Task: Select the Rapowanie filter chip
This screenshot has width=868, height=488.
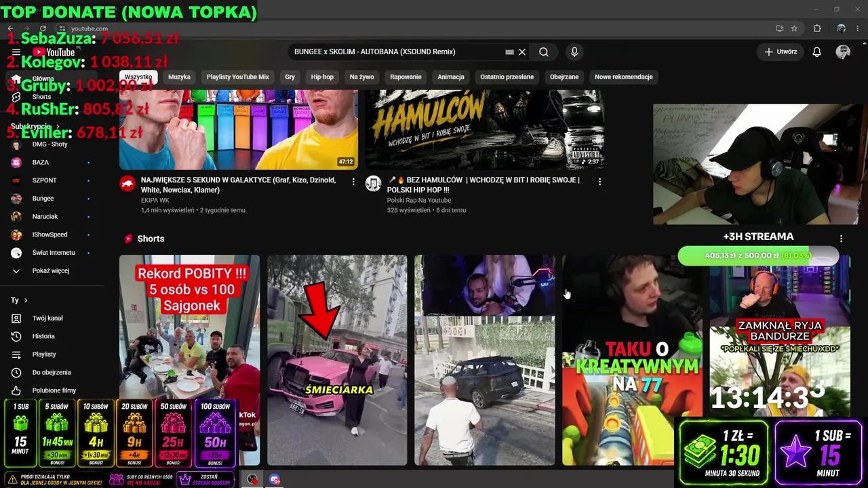Action: click(x=406, y=77)
